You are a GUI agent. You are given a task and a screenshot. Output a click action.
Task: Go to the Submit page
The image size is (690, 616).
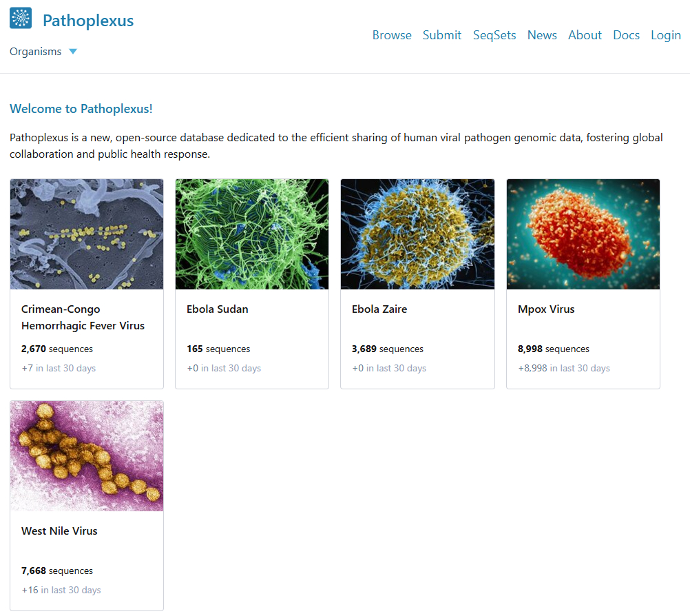442,35
